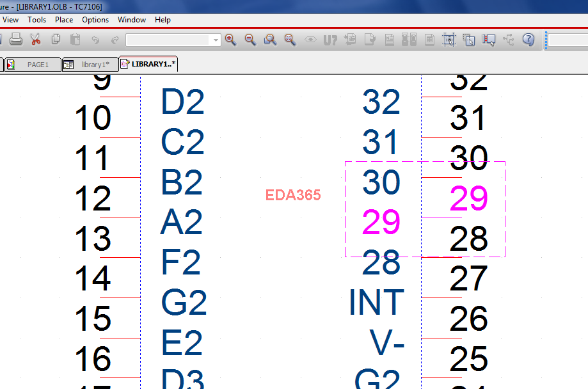588x389 pixels.
Task: Click the Bill of Materials icon
Action: 429,40
